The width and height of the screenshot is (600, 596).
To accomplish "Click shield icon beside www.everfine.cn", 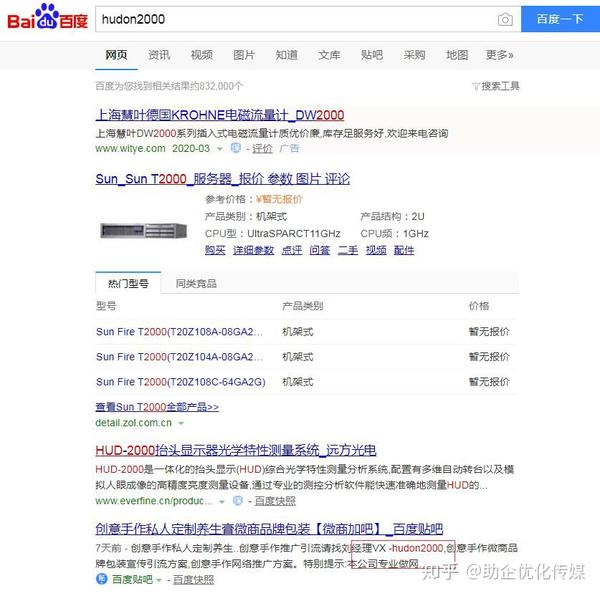I will coord(238,501).
